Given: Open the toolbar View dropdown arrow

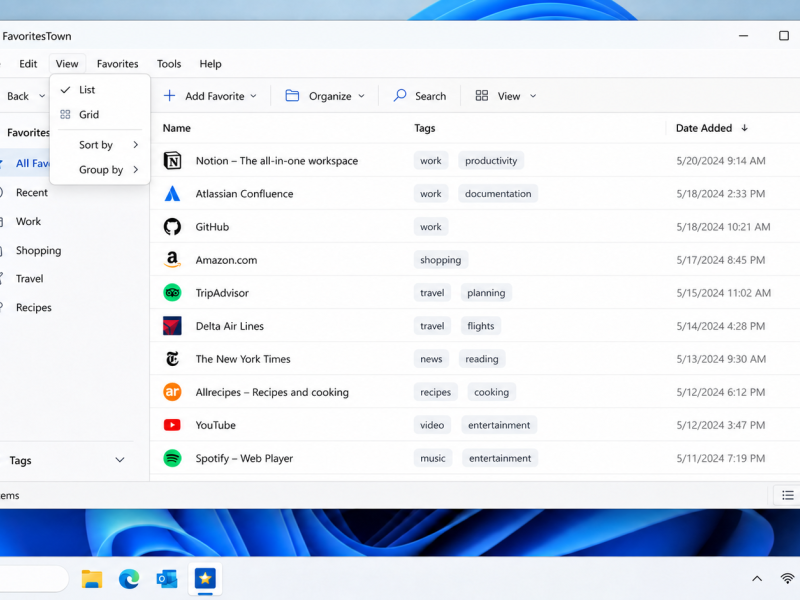Looking at the screenshot, I should point(533,96).
